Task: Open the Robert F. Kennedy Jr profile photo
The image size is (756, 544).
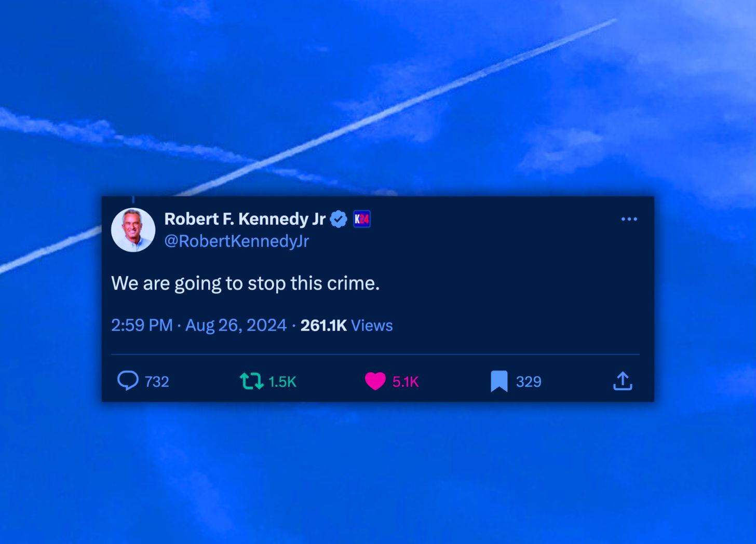Action: pyautogui.click(x=133, y=230)
